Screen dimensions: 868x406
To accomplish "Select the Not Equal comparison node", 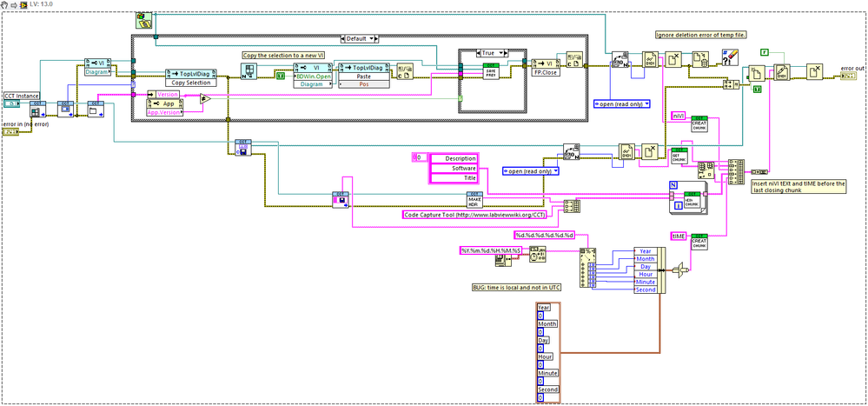I will 205,99.
